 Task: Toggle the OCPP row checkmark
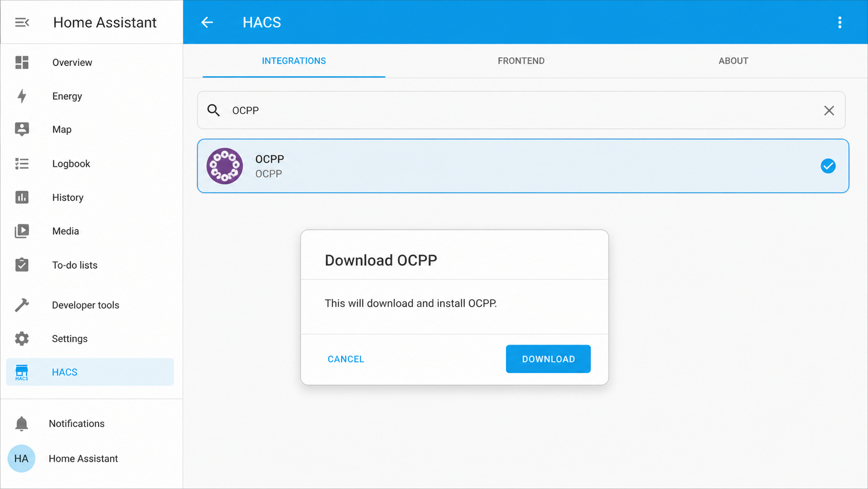click(828, 166)
